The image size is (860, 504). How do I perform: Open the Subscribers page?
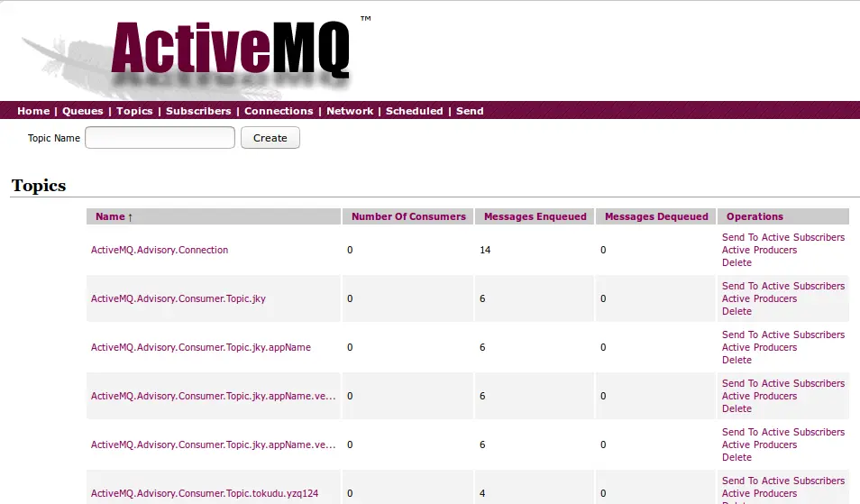point(198,111)
